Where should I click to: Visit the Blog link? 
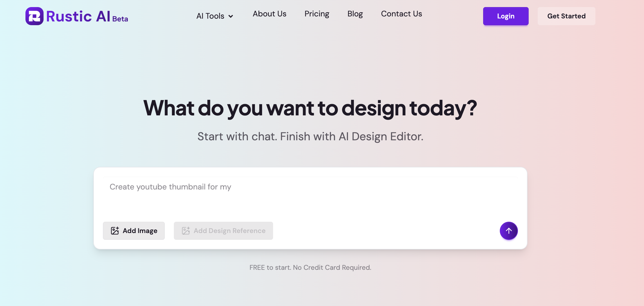(355, 14)
